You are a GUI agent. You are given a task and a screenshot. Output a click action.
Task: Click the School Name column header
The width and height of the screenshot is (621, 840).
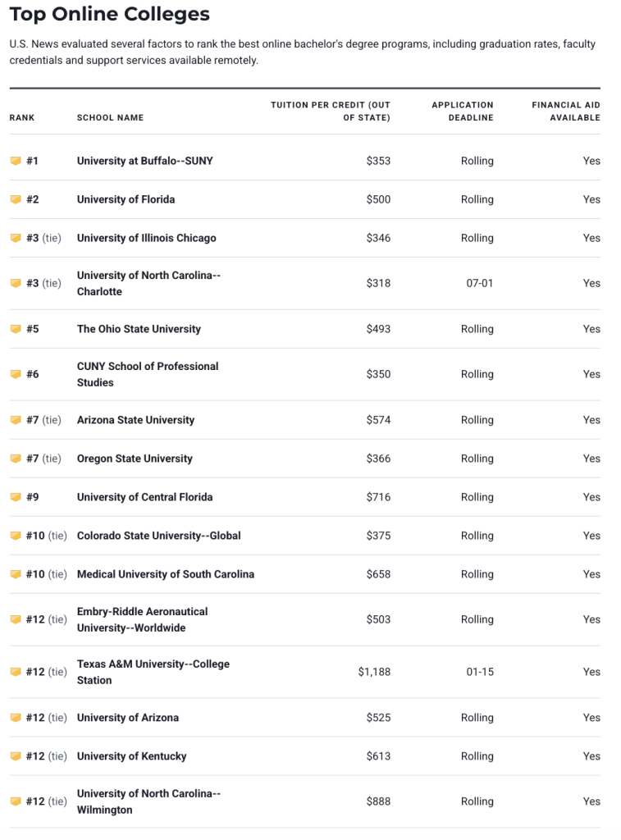click(x=110, y=117)
